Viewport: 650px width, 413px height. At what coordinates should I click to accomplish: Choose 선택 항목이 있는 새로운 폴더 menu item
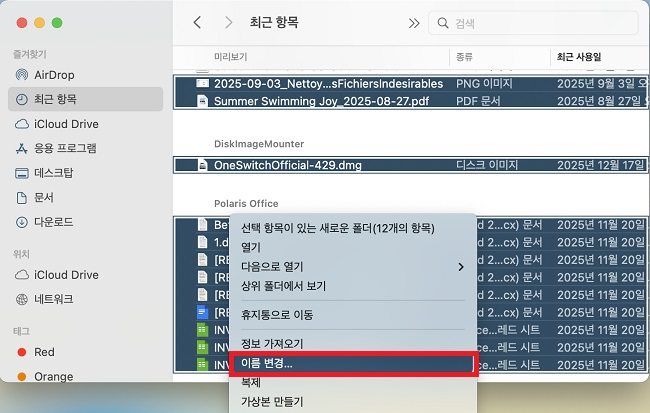pyautogui.click(x=337, y=228)
